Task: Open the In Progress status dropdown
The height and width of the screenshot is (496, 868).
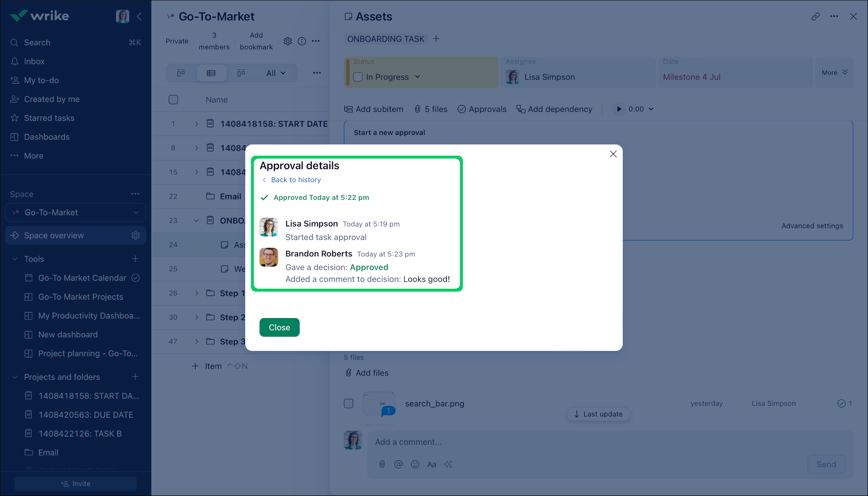Action: tap(417, 77)
